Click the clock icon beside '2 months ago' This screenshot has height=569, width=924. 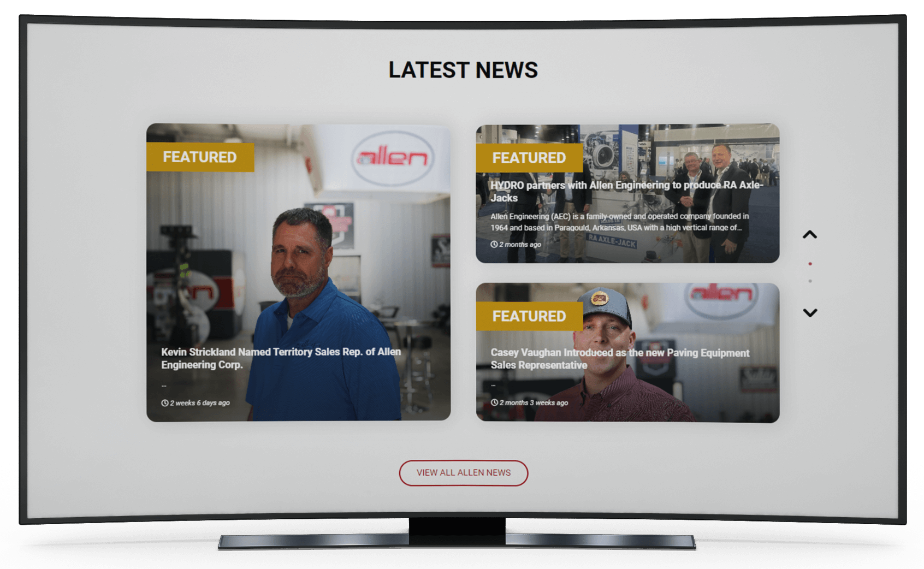494,245
